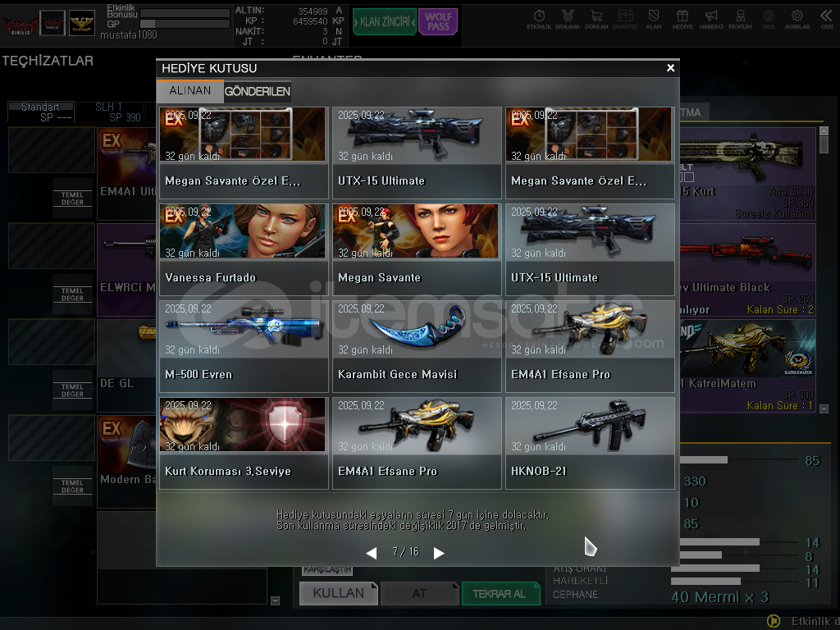
Task: Click the Karşılaştır compare button
Action: point(327,569)
